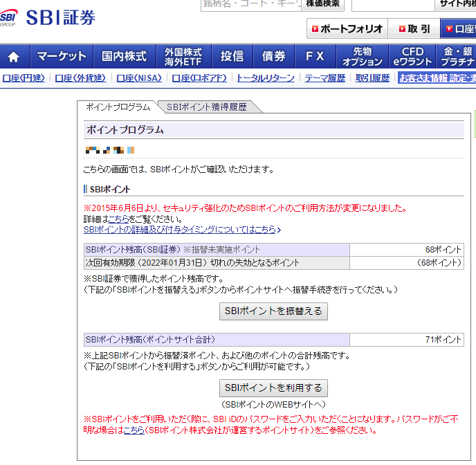Click the 口座管理 button

click(x=459, y=29)
